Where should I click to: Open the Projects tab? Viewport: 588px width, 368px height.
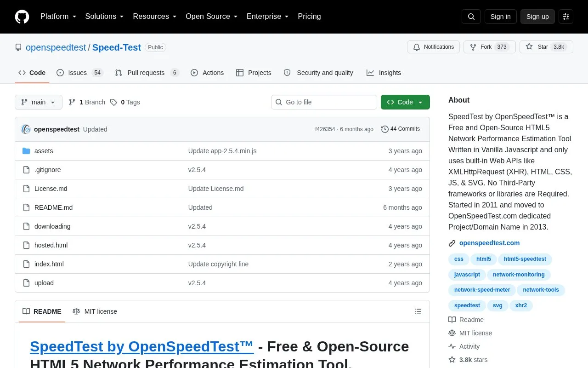(254, 73)
